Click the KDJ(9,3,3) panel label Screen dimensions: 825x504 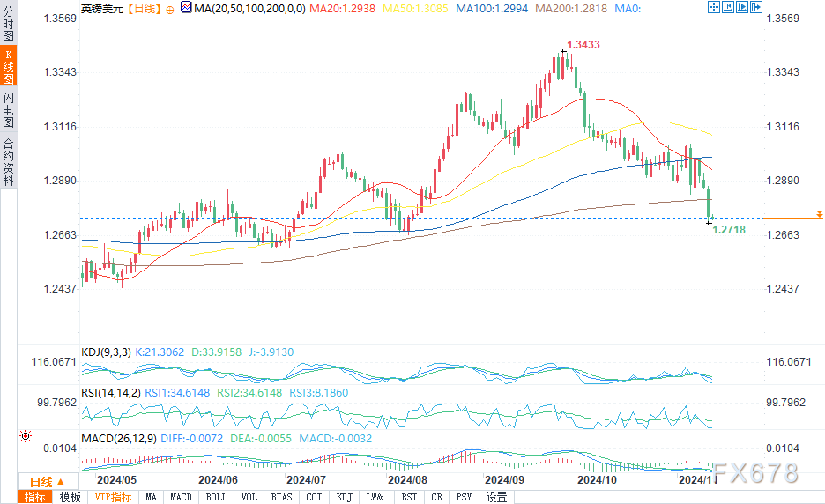coord(107,352)
